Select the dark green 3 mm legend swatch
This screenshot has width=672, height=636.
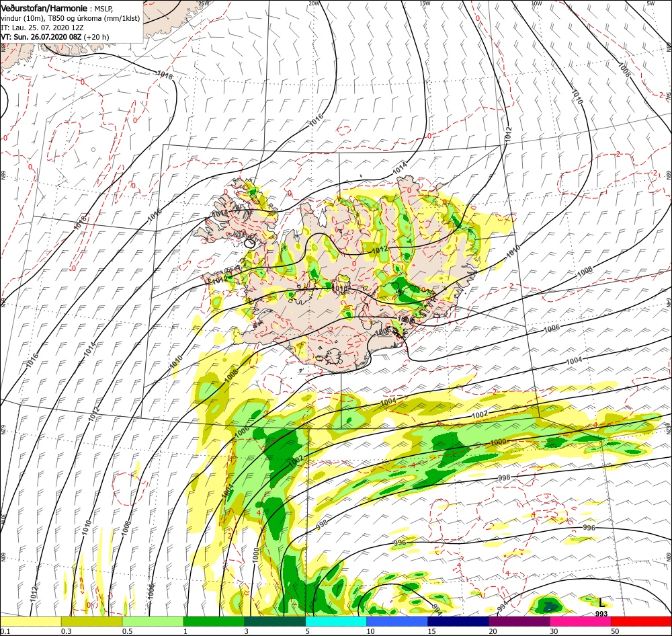point(275,621)
